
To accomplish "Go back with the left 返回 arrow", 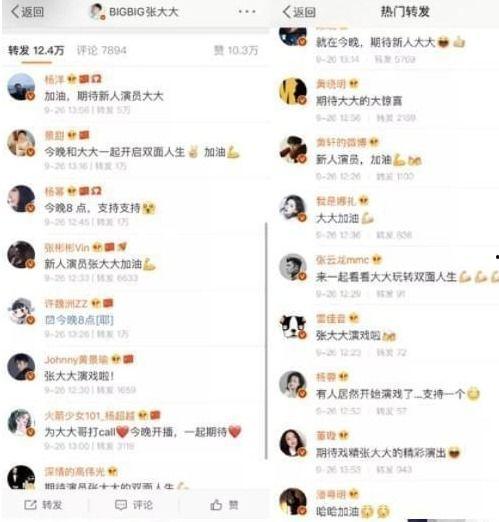I will [27, 12].
